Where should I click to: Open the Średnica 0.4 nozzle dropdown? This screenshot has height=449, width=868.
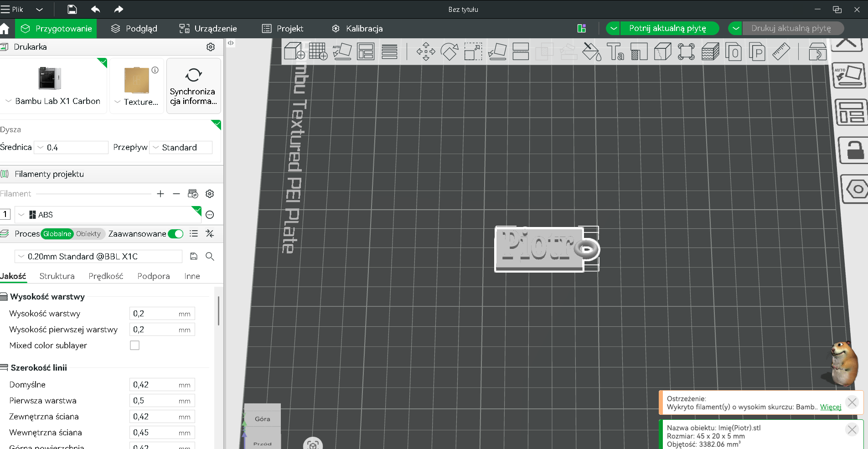[71, 148]
